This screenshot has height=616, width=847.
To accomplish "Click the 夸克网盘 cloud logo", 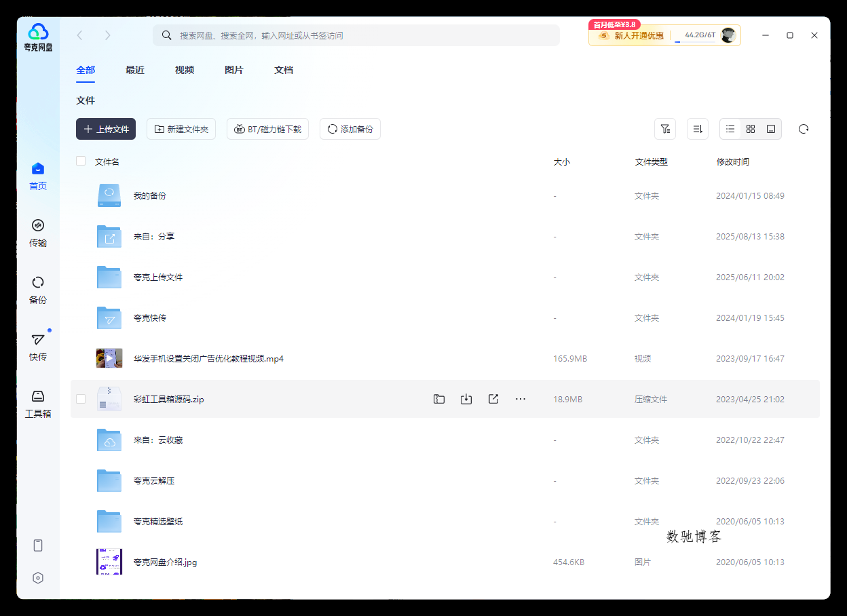I will pos(38,37).
